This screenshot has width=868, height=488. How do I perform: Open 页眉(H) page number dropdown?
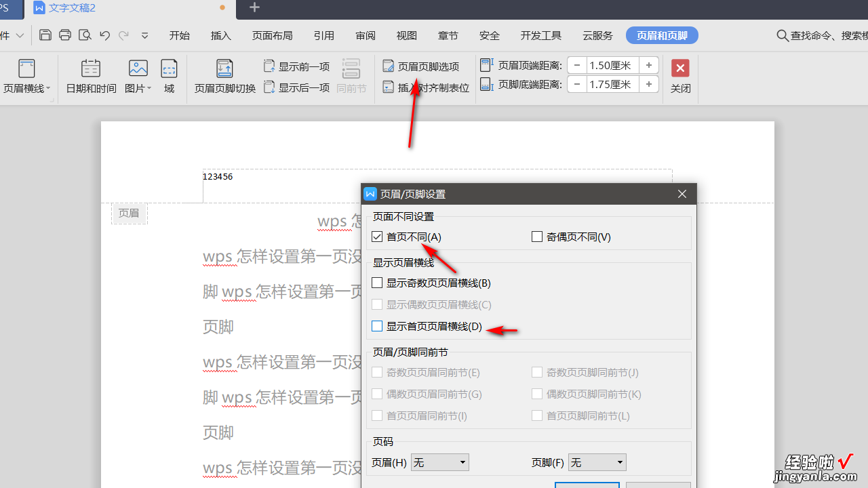[440, 462]
